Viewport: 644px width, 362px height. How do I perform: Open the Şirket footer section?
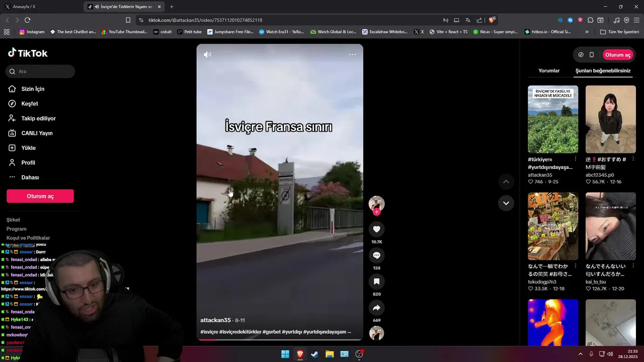pyautogui.click(x=13, y=220)
